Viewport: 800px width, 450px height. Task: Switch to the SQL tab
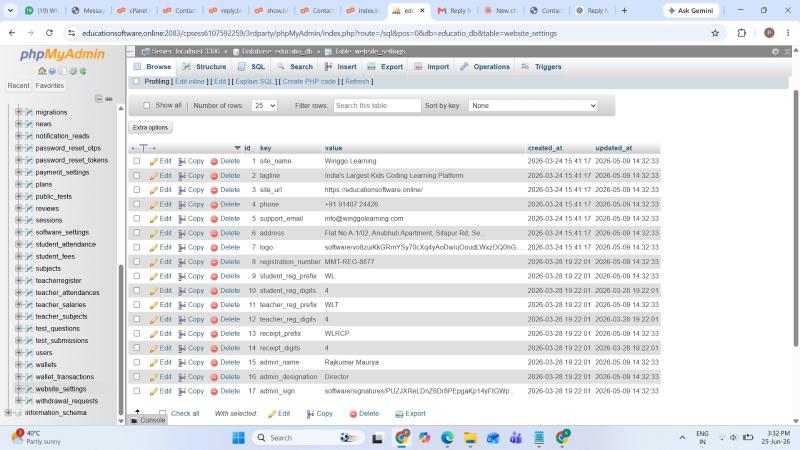tap(252, 67)
